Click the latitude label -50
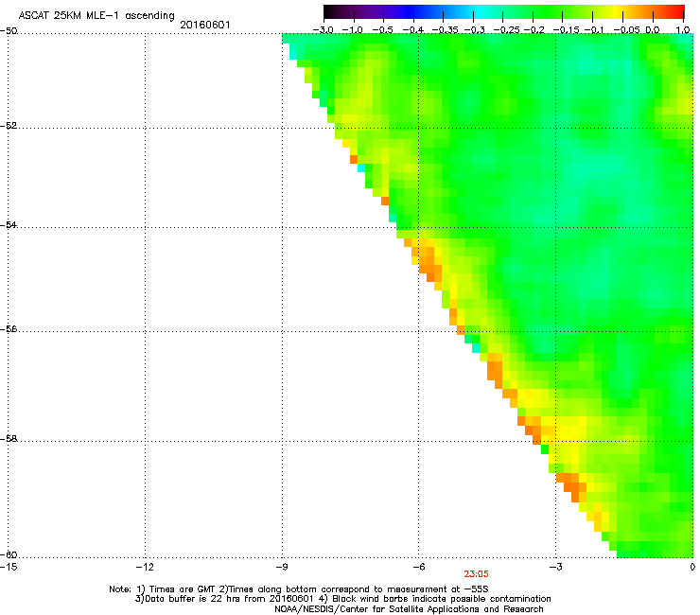Screen dimensions: 700x615 [x=9, y=31]
